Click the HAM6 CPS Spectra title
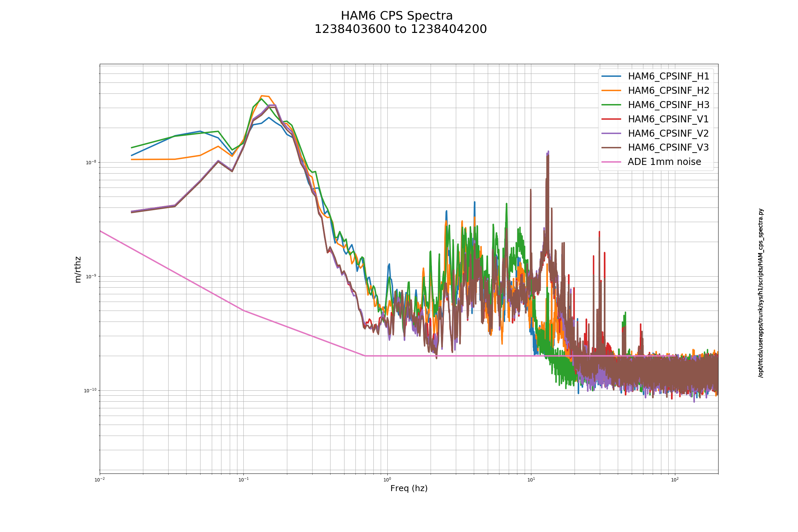 click(x=397, y=16)
